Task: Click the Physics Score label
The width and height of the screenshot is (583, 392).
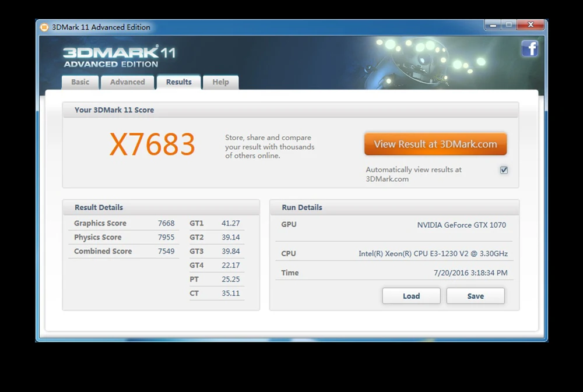Action: point(97,237)
